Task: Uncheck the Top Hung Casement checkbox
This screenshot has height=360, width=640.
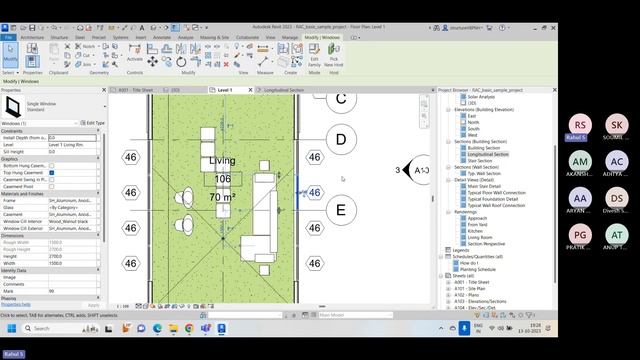Action: point(51,173)
